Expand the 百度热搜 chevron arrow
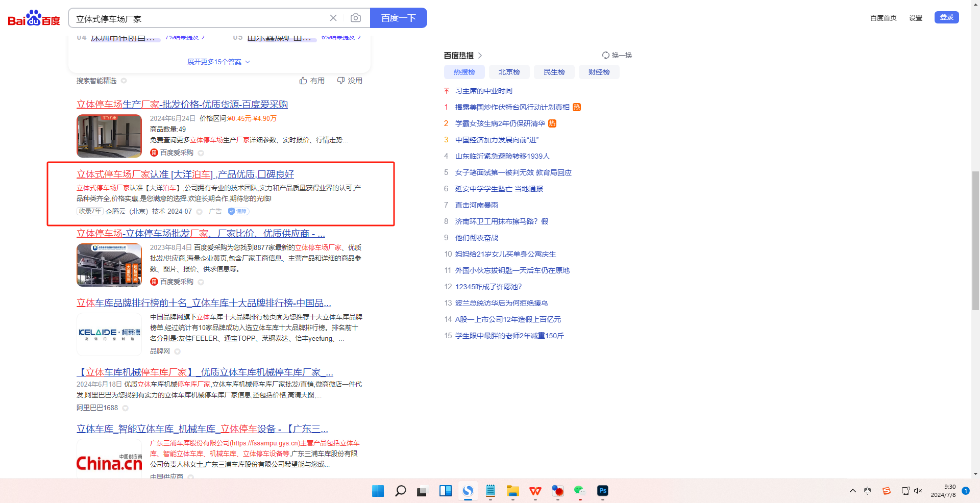 (480, 55)
